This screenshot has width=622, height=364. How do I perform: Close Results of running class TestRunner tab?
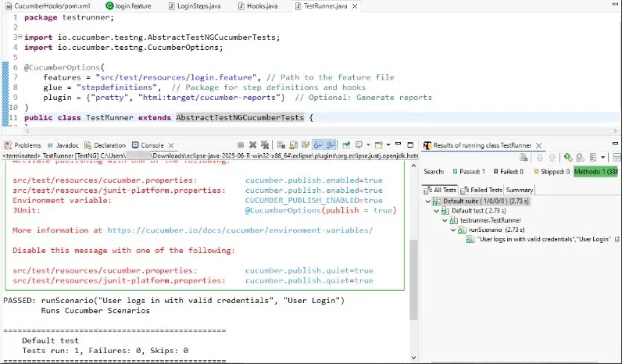538,145
